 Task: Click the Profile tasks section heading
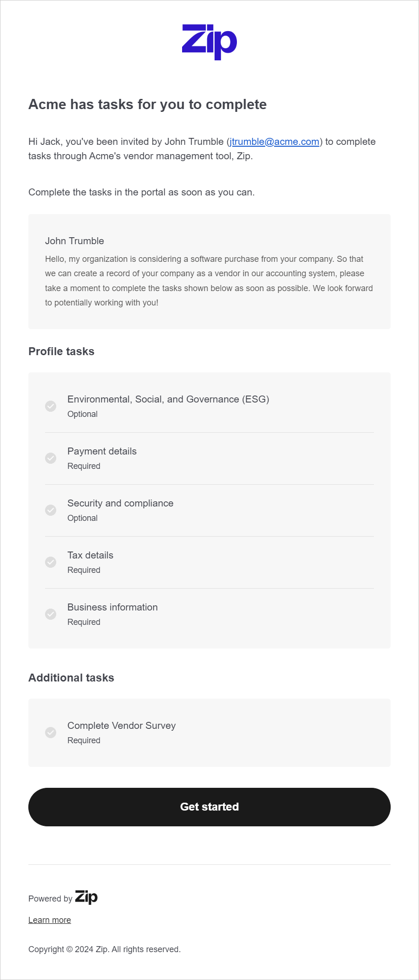coord(61,351)
